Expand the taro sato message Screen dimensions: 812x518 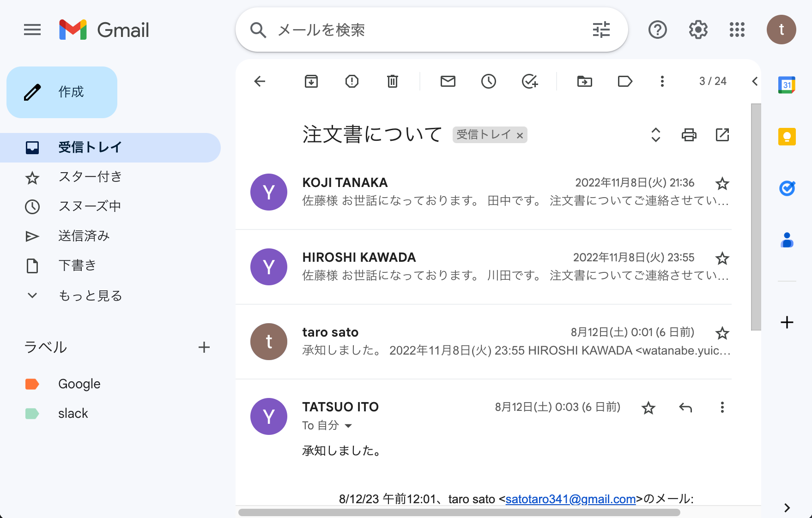pyautogui.click(x=484, y=342)
